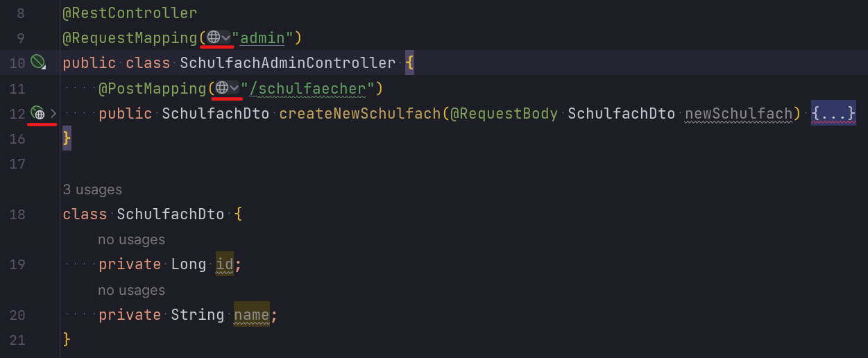The width and height of the screenshot is (868, 358).
Task: Click the highlighted id field identifier
Action: 225,264
